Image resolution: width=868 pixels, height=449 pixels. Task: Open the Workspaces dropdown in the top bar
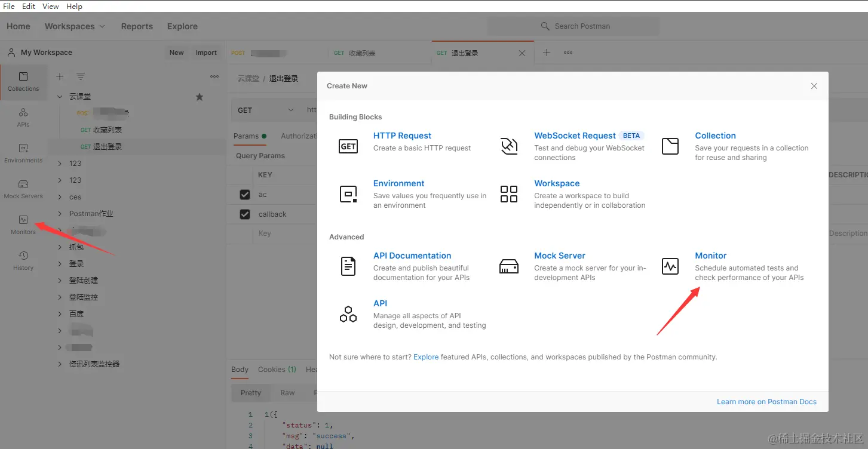(75, 26)
